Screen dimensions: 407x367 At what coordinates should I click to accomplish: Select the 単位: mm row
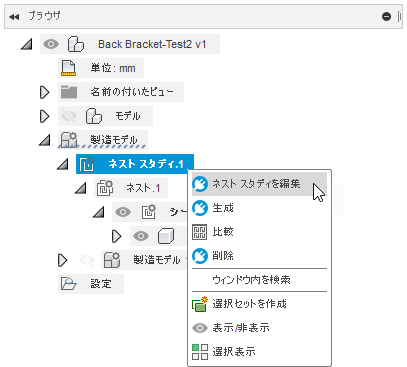click(x=101, y=68)
